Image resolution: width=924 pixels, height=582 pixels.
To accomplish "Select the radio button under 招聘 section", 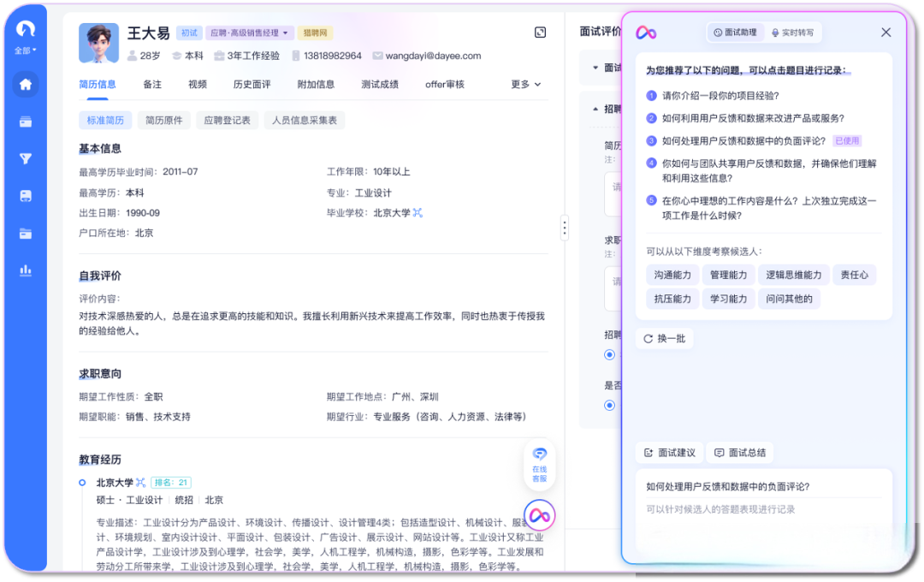I will [609, 355].
